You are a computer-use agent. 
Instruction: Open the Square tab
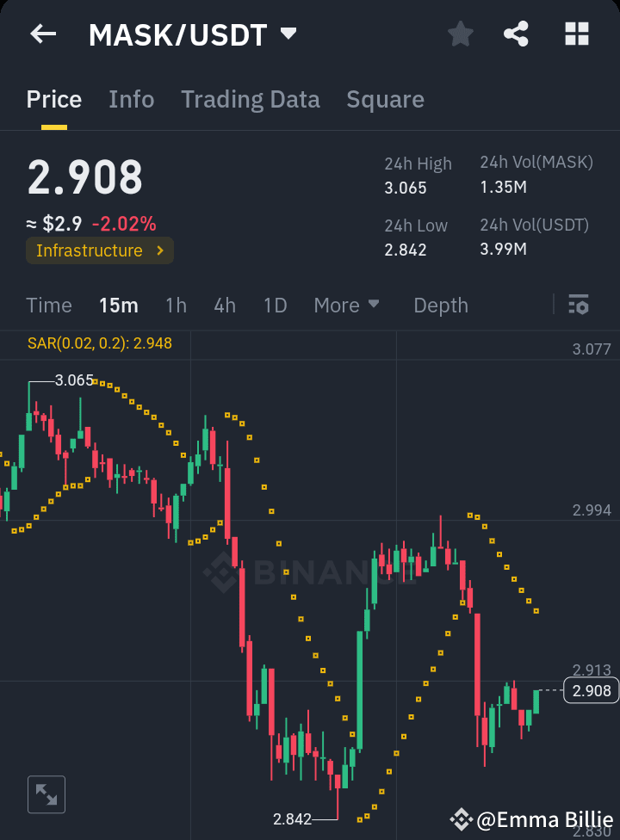385,99
